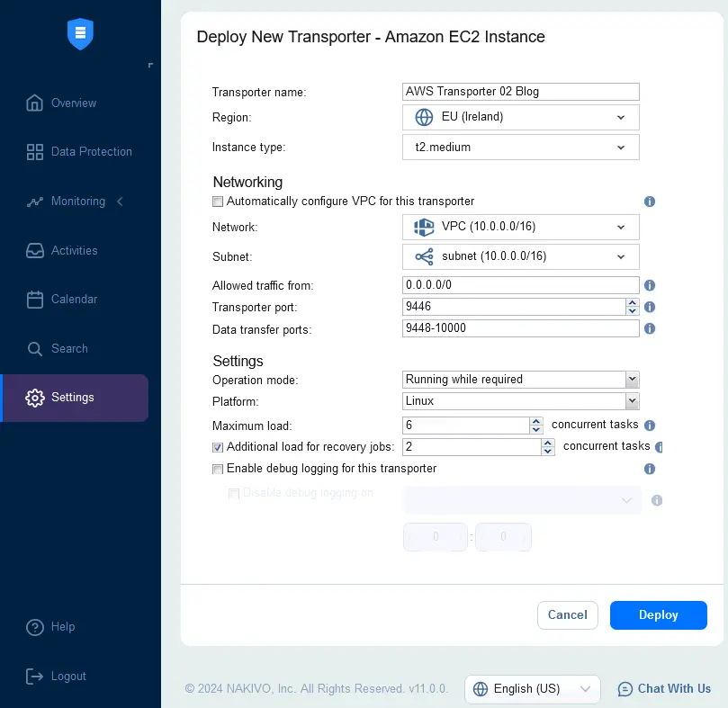Click the Deploy button
Image resolution: width=728 pixels, height=708 pixels.
click(659, 615)
